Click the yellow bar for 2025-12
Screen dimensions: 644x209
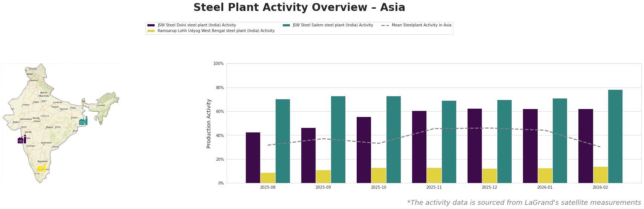[489, 176]
